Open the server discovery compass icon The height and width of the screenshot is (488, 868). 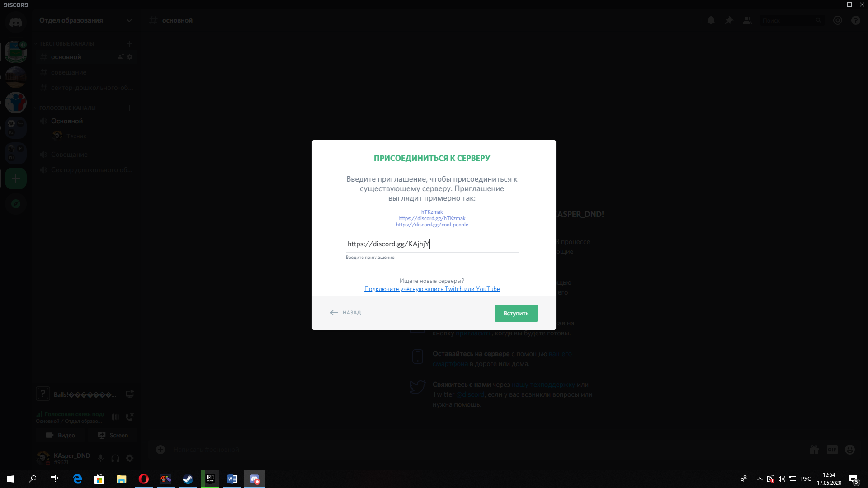tap(16, 204)
